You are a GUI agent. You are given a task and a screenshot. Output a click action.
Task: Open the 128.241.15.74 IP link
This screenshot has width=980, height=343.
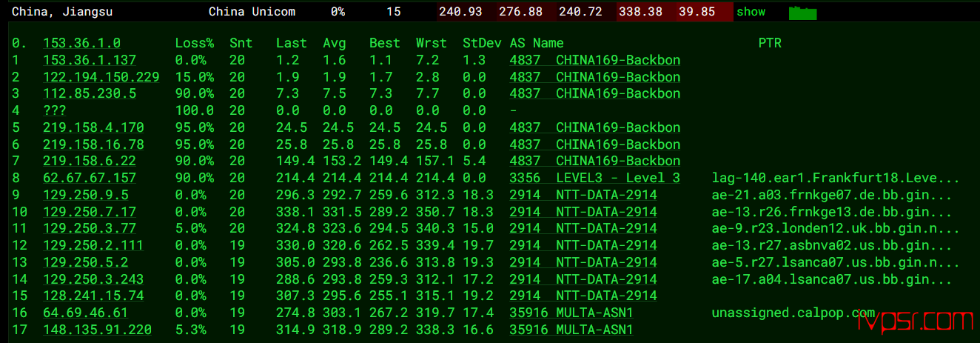pos(93,296)
